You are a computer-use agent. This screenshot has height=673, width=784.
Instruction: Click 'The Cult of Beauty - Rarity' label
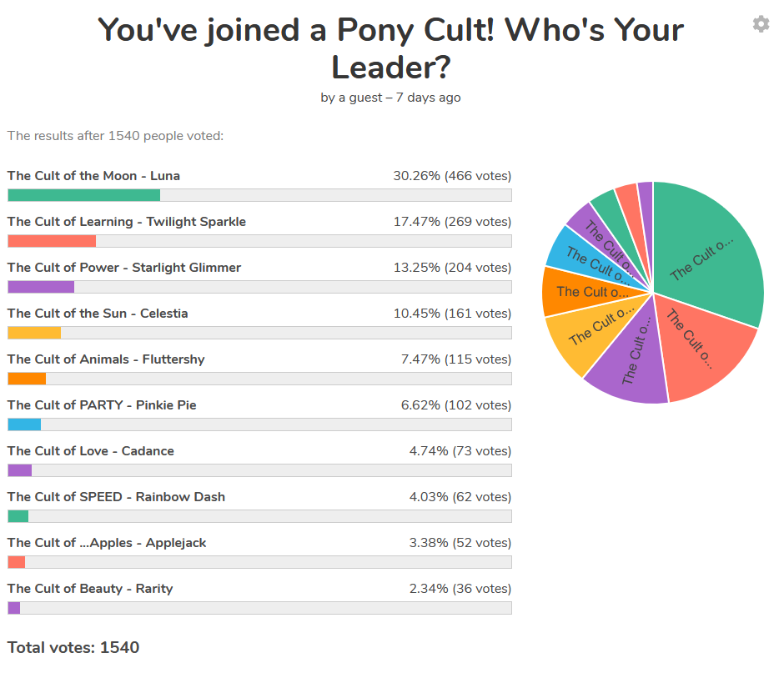90,589
